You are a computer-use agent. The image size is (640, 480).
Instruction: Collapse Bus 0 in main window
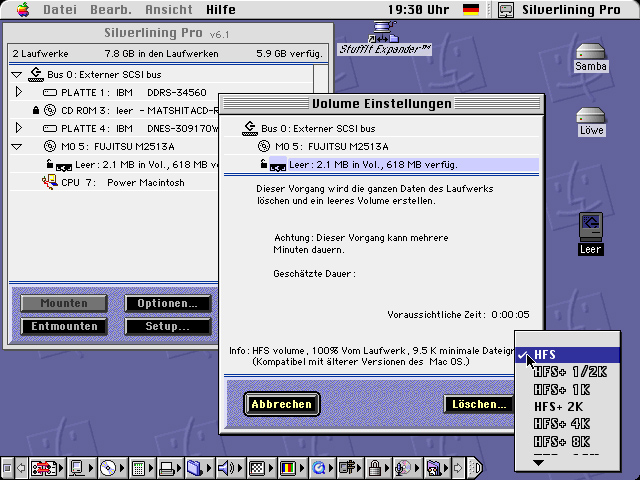tap(17, 75)
